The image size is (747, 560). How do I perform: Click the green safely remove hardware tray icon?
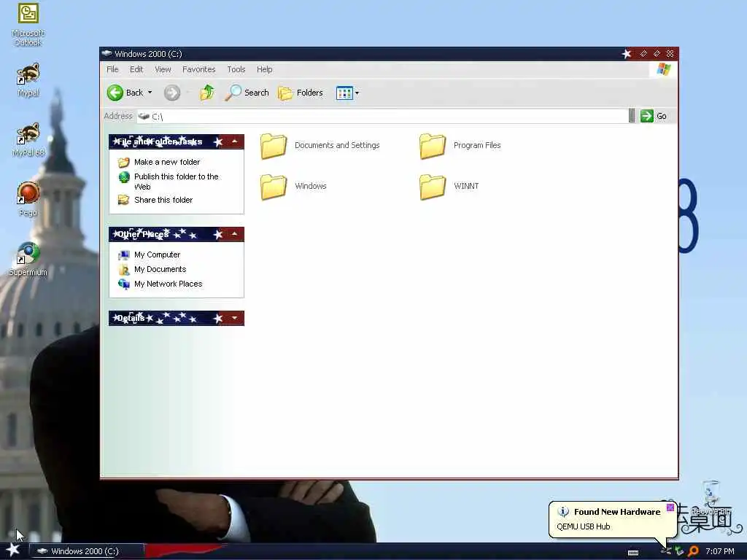coord(679,551)
